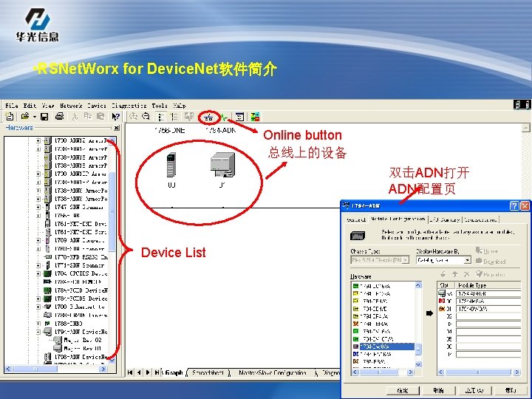Select the 1788-CN2DN tree item
Screen dimensions: 532x399
(81, 316)
